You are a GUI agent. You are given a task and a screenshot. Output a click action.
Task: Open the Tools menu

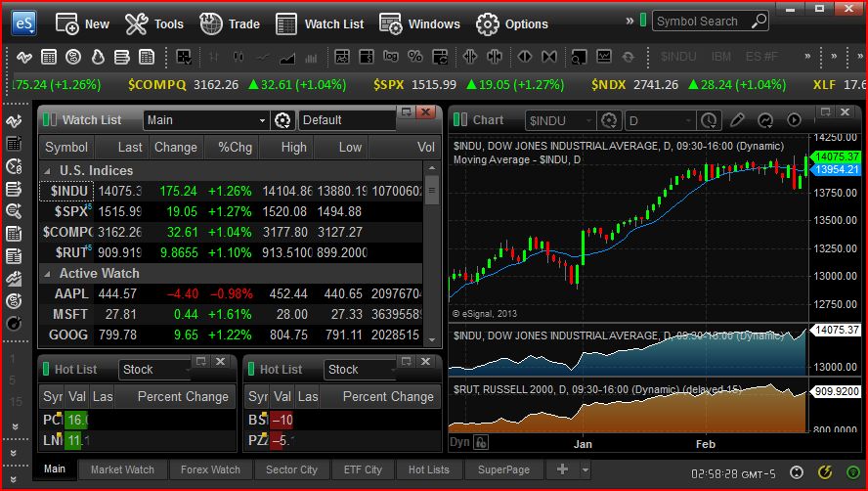153,23
